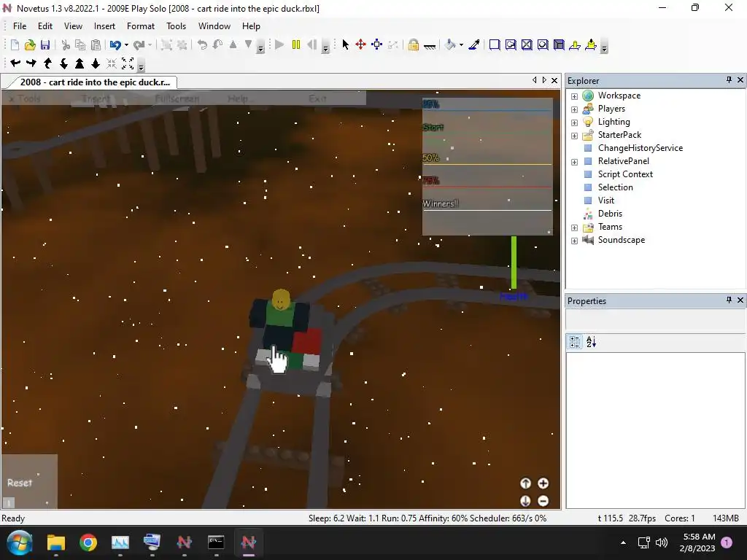Select the Motor tool
Screen dimensions: 747x560
coord(591,44)
